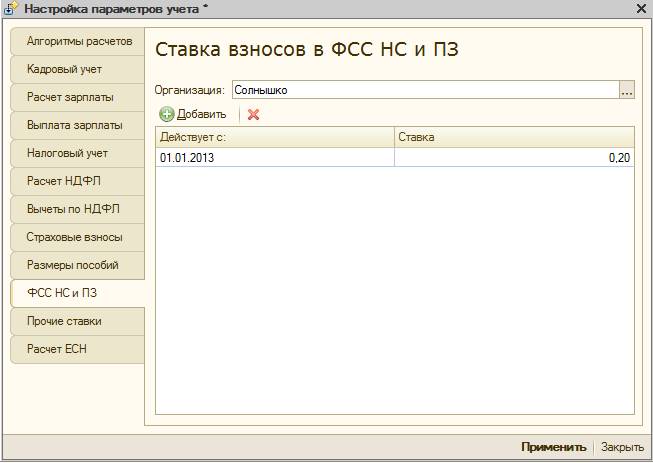Select Размеры пособий tab
Image resolution: width=653 pixels, height=463 pixels.
[77, 265]
